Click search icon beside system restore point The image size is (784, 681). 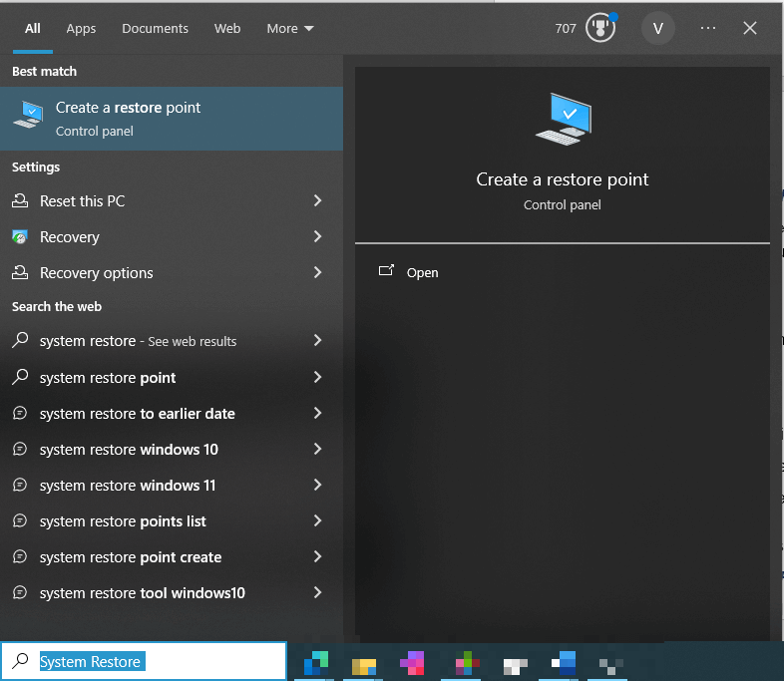pyautogui.click(x=20, y=377)
